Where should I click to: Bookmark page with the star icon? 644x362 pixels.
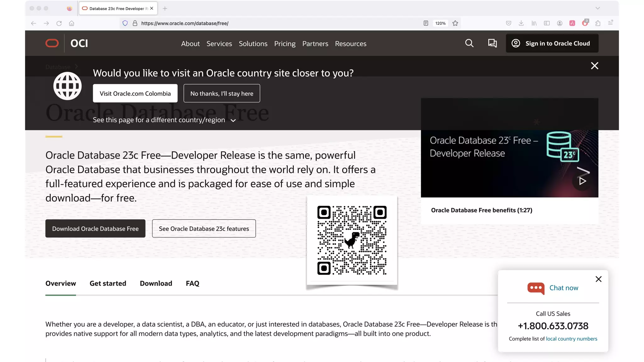(x=455, y=23)
